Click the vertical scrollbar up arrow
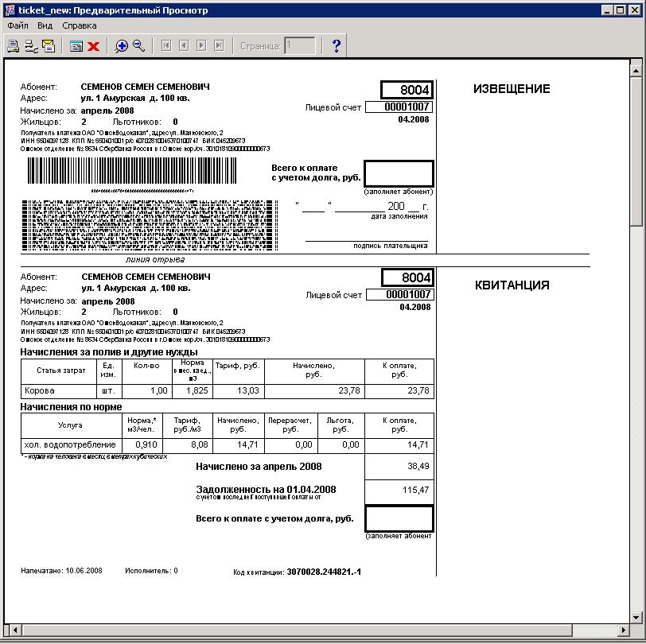This screenshot has height=644, width=646. tap(636, 69)
